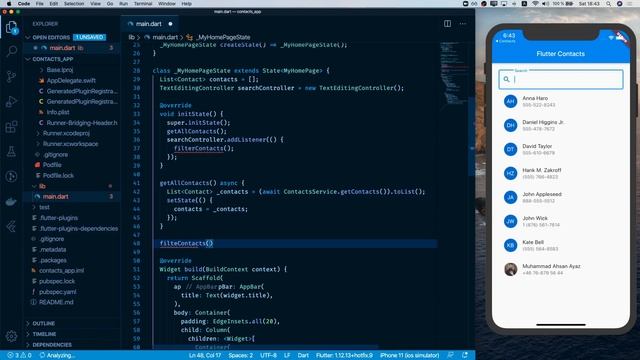Open macOS Spotlight search icon
This screenshot has width=640, height=360.
click(609, 4)
